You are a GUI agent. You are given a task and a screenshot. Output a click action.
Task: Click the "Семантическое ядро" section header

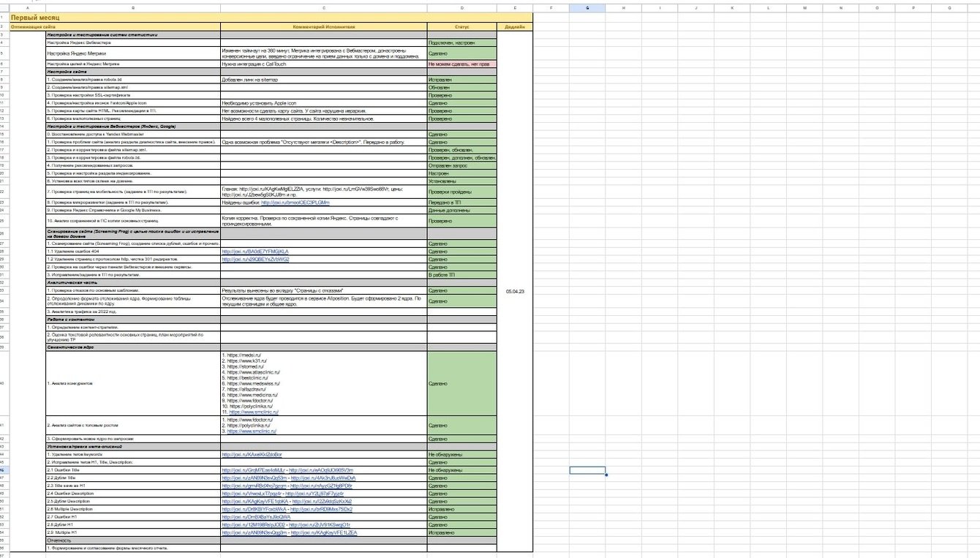tap(133, 347)
